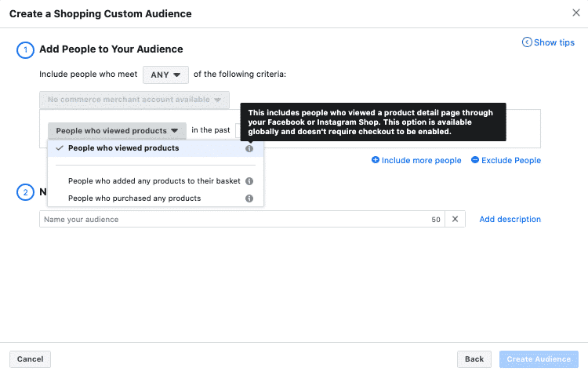Close the Create Shopping Custom Audience dialog
The height and width of the screenshot is (375, 588).
pyautogui.click(x=576, y=13)
